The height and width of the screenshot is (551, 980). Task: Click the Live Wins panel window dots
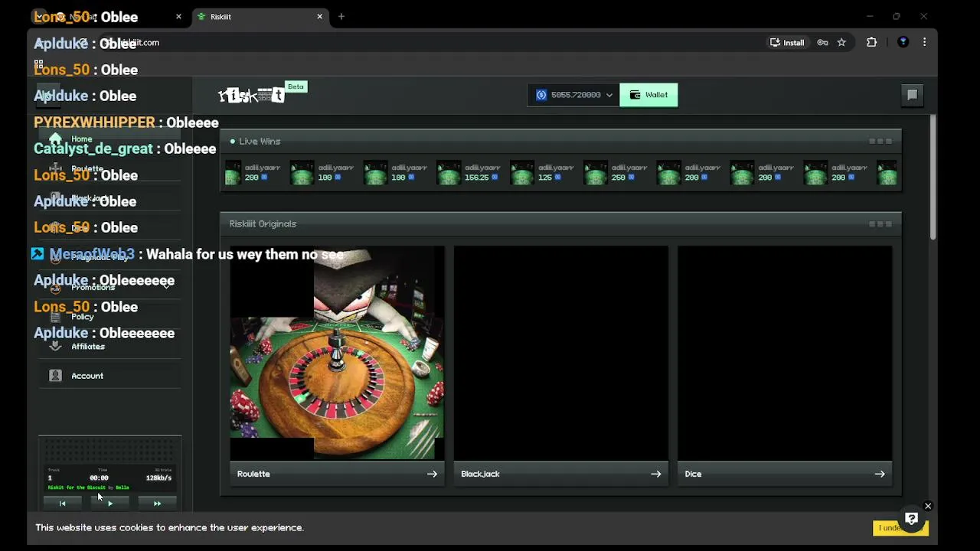[880, 142]
